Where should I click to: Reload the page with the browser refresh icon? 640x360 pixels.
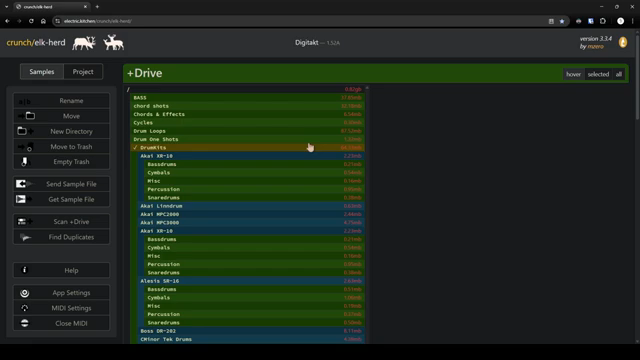[31, 21]
